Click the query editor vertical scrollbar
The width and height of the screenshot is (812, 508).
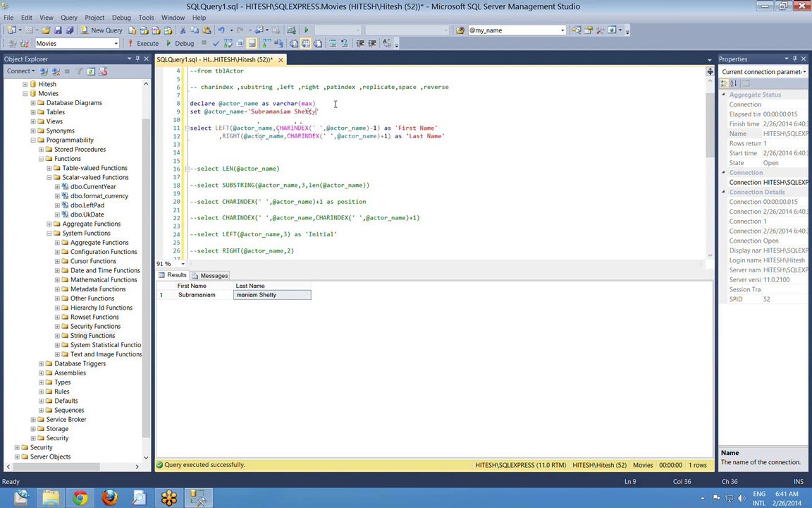coord(710,124)
